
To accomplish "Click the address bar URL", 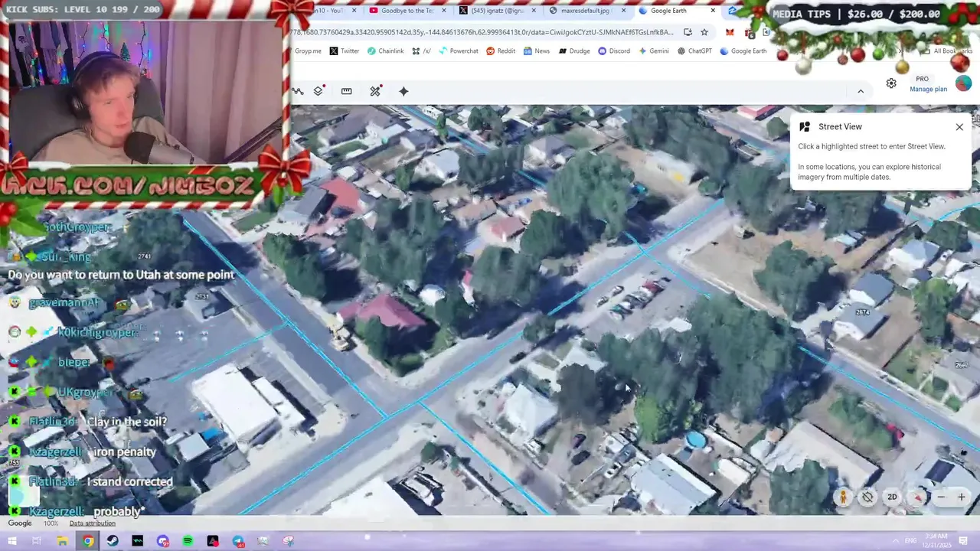I will point(482,32).
